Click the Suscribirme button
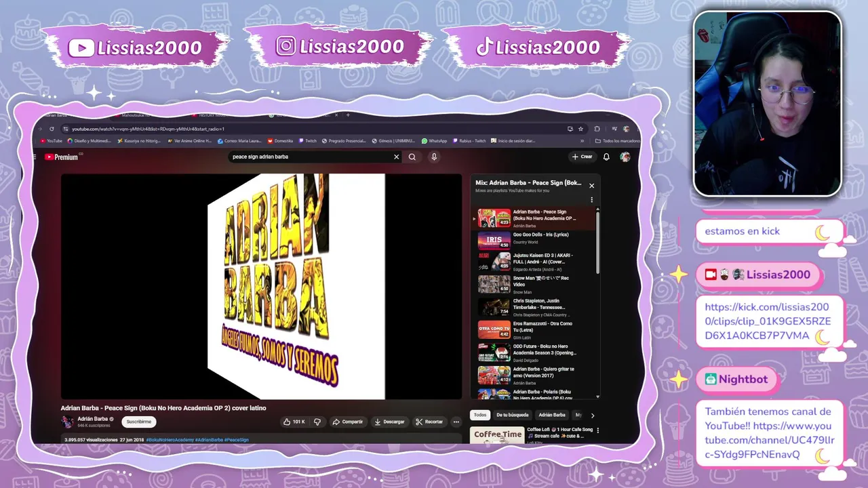The width and height of the screenshot is (868, 488). pyautogui.click(x=139, y=422)
